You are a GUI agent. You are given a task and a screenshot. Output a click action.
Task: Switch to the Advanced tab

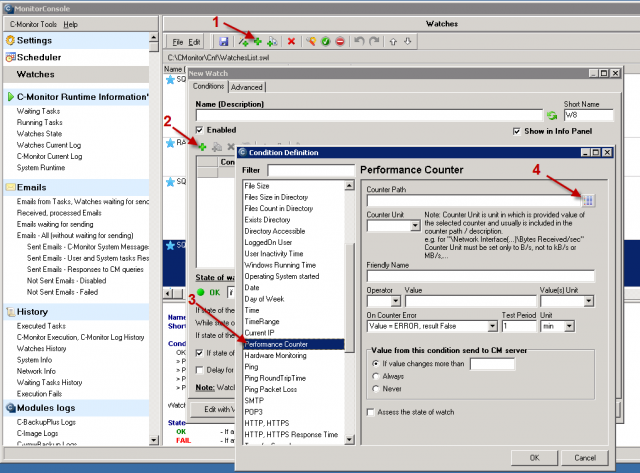point(247,87)
